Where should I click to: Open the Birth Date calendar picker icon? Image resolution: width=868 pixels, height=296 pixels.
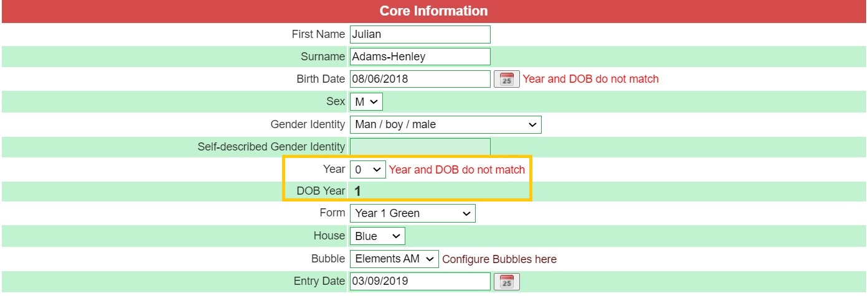[507, 79]
